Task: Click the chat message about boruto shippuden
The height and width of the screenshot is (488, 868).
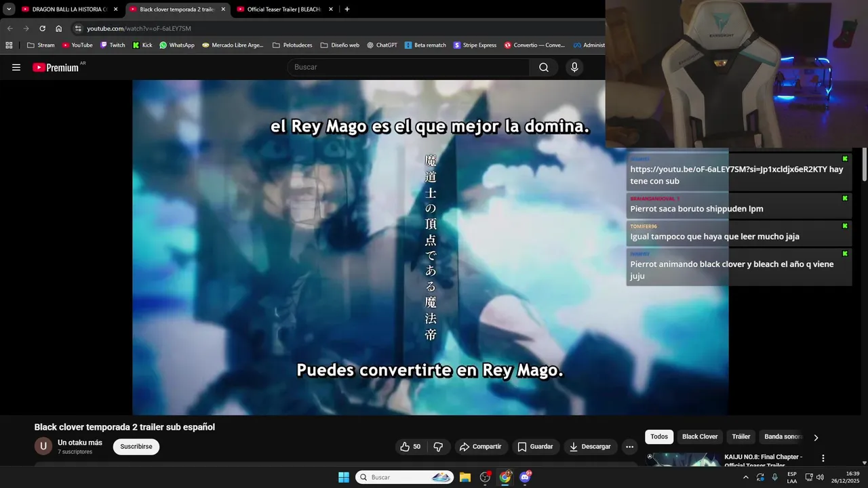Action: tap(738, 205)
